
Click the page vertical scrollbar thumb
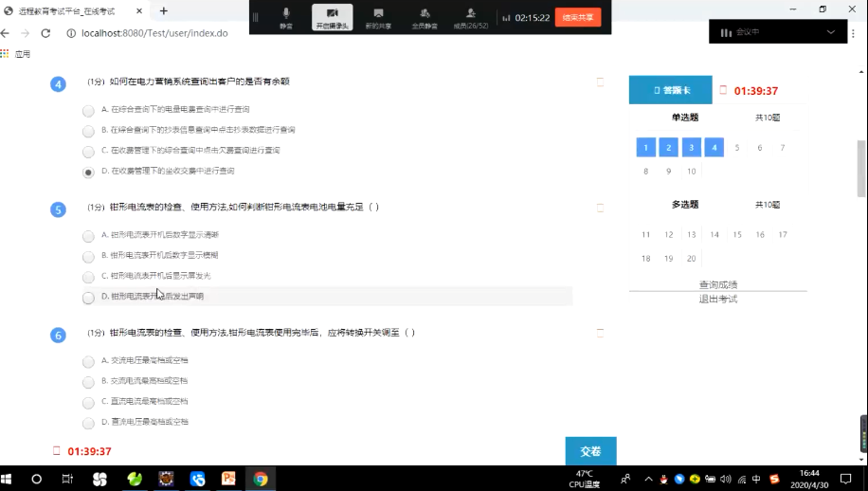[x=861, y=166]
